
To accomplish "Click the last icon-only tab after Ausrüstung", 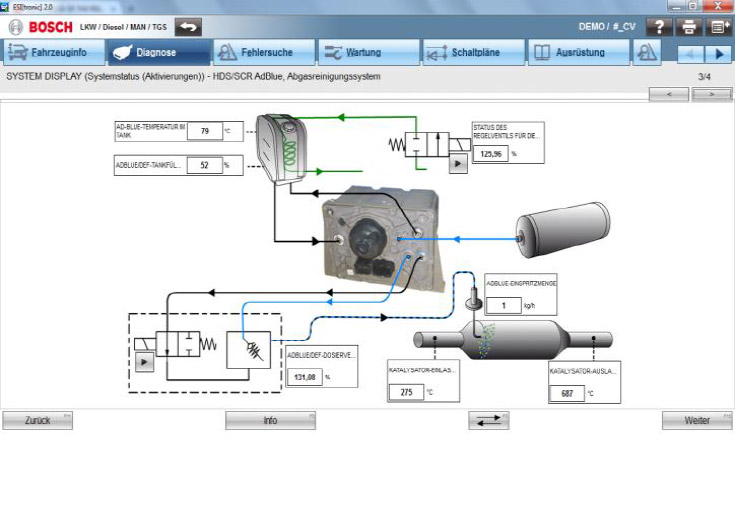I will pyautogui.click(x=647, y=52).
